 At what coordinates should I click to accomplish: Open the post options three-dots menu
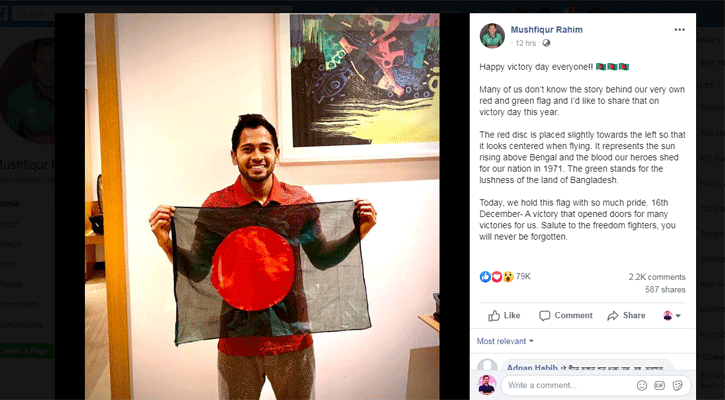tap(679, 30)
